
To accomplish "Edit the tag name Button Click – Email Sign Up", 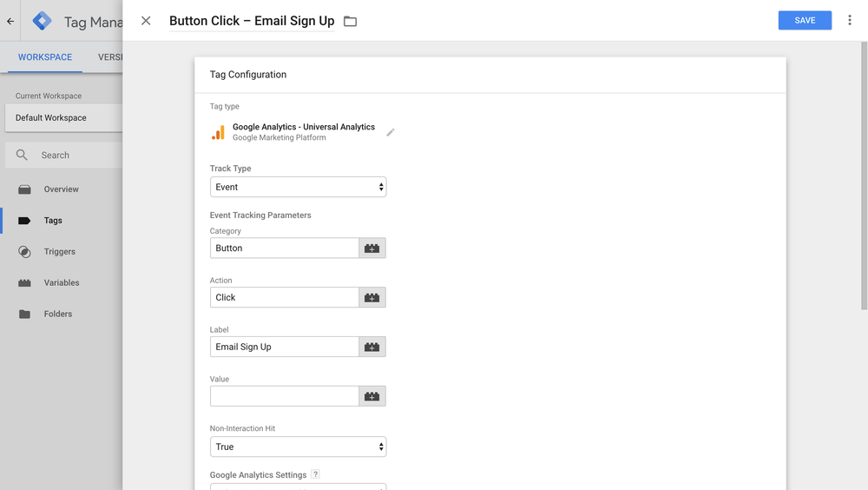I will [252, 21].
